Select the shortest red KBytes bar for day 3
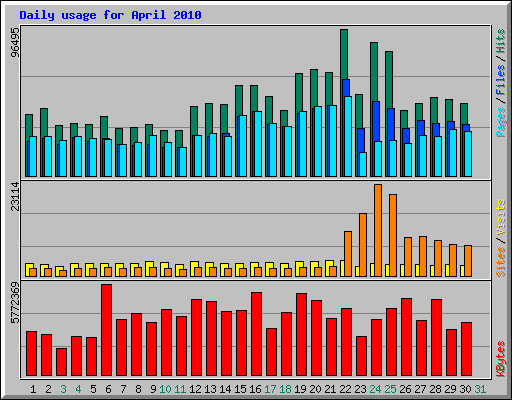The height and width of the screenshot is (400, 512). click(62, 362)
